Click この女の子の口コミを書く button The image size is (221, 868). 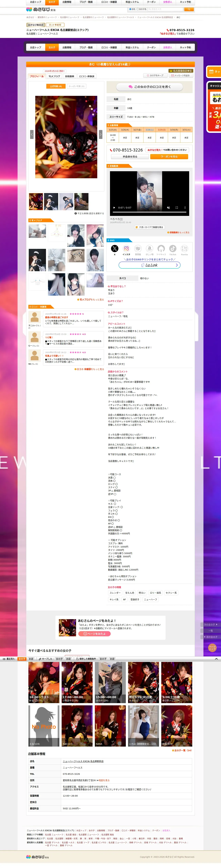pyautogui.click(x=150, y=87)
